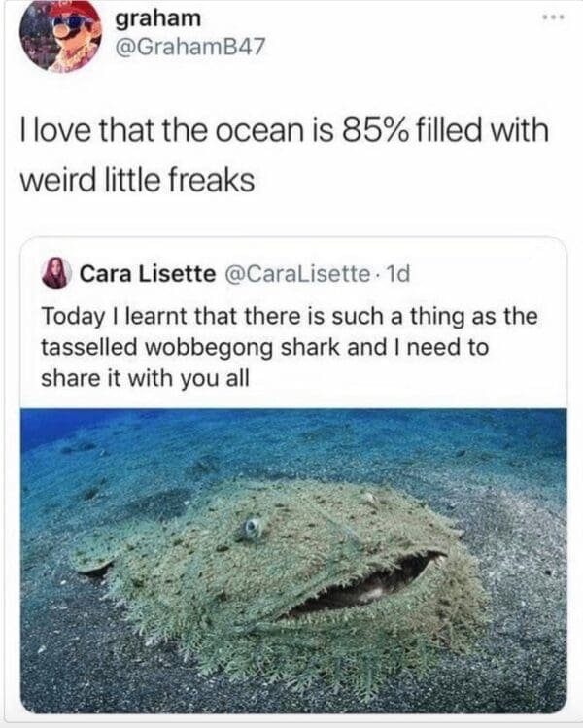
Task: Click the words "tasselled wobbegong shark"
Action: click(190, 348)
